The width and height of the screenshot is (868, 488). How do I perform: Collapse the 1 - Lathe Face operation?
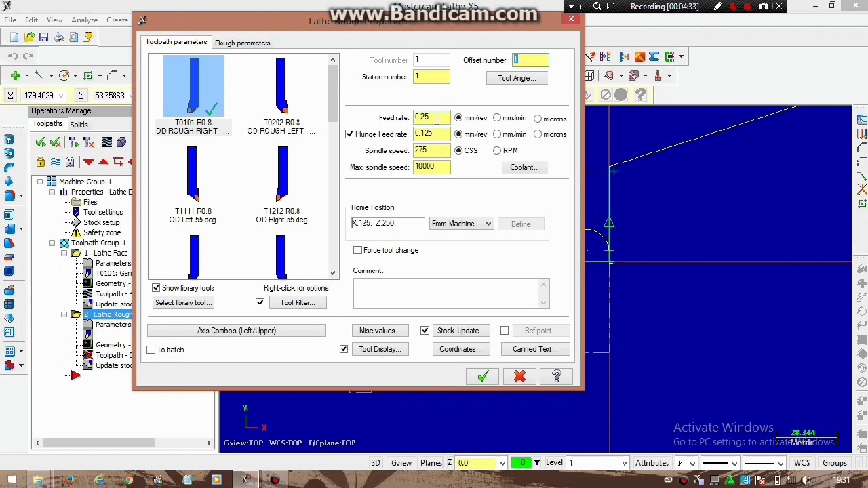tap(64, 253)
